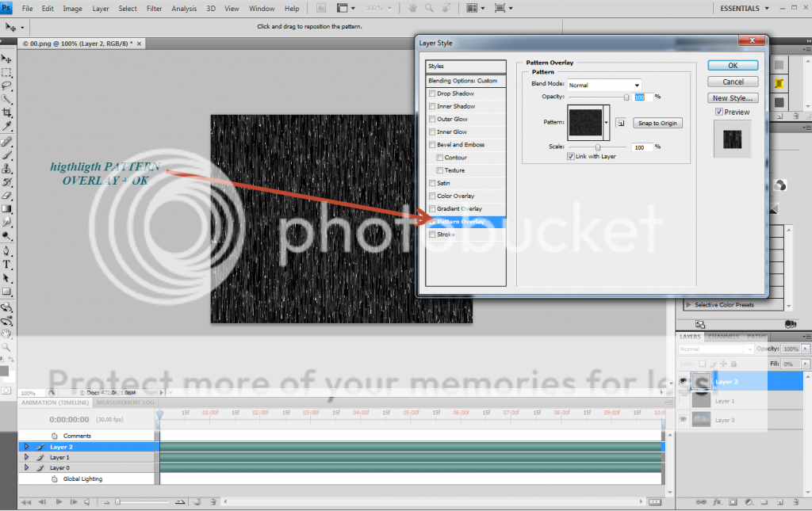The height and width of the screenshot is (511, 812).
Task: Select the Eraser tool
Action: pos(6,195)
